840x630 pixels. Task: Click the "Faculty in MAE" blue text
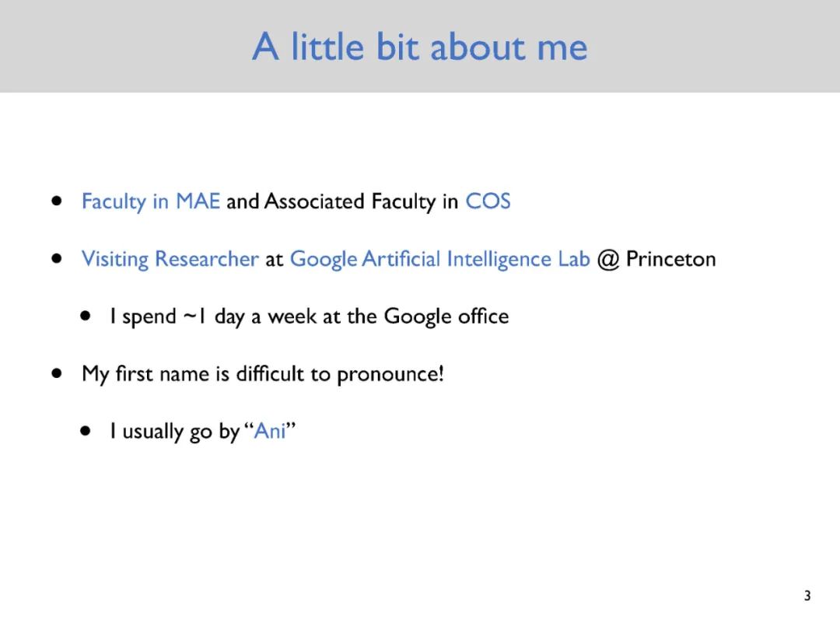point(151,202)
